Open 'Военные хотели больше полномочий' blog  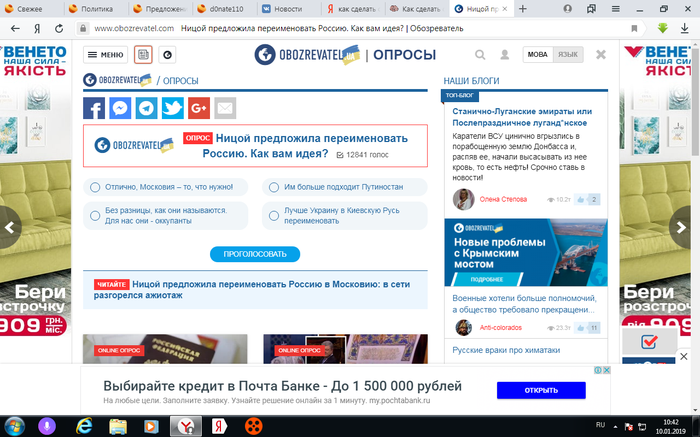(x=524, y=304)
